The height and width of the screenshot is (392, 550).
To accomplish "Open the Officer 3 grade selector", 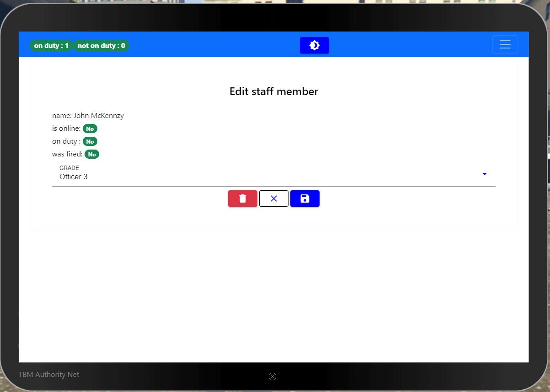I will 274,174.
